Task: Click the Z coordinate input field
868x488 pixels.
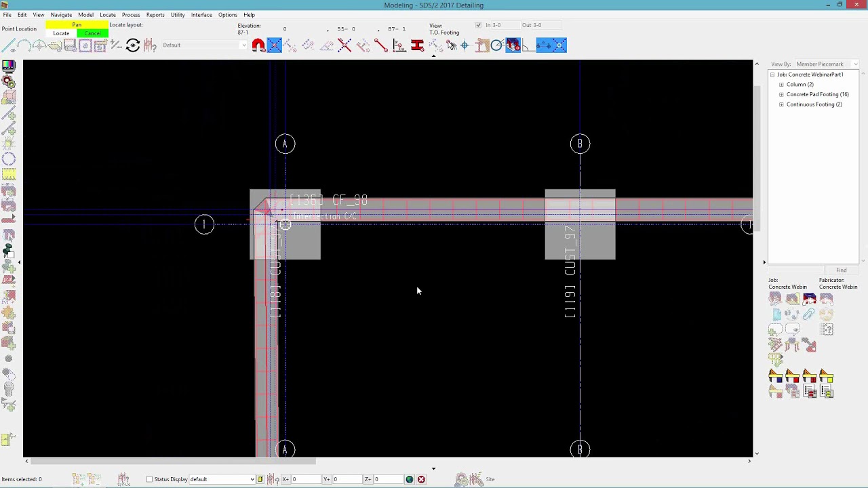Action: pos(388,479)
